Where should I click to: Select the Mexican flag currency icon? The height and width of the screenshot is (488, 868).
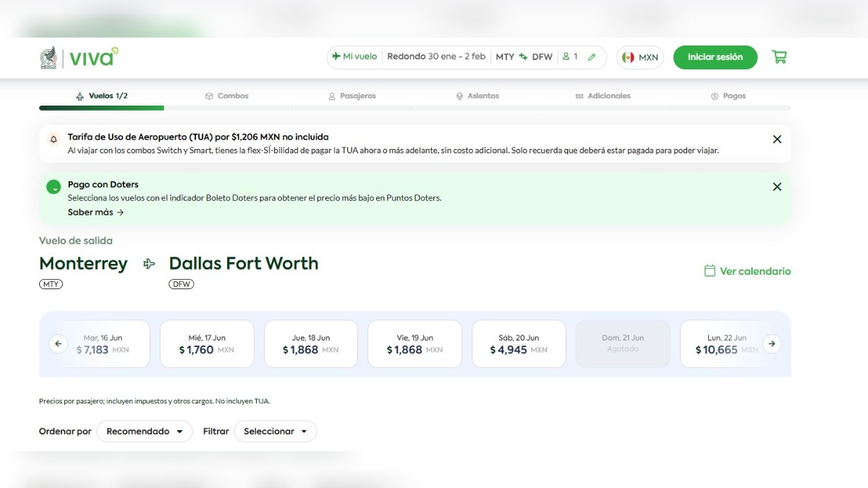[x=626, y=56]
